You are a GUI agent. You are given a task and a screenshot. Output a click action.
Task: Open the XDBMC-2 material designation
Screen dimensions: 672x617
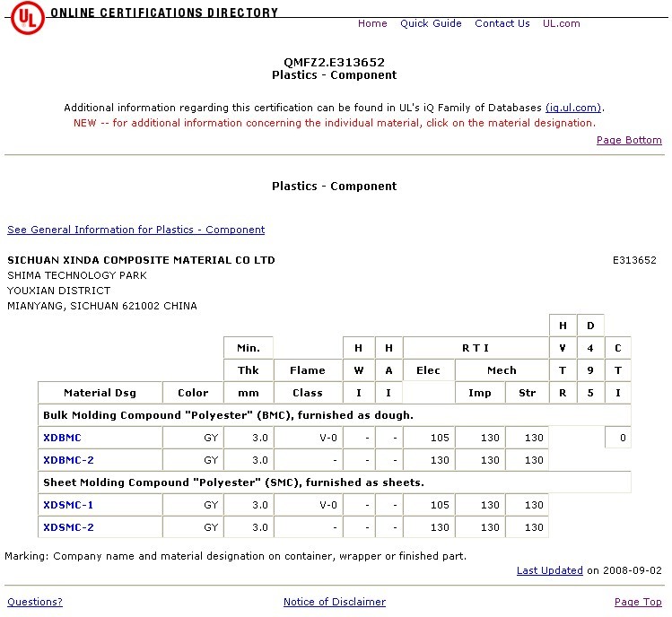pos(68,460)
